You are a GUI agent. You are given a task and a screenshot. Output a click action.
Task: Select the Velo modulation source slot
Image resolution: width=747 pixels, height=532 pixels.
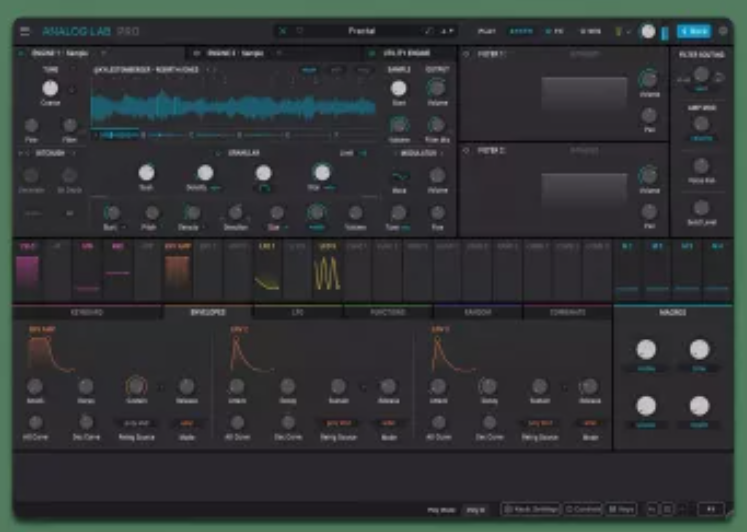point(28,270)
